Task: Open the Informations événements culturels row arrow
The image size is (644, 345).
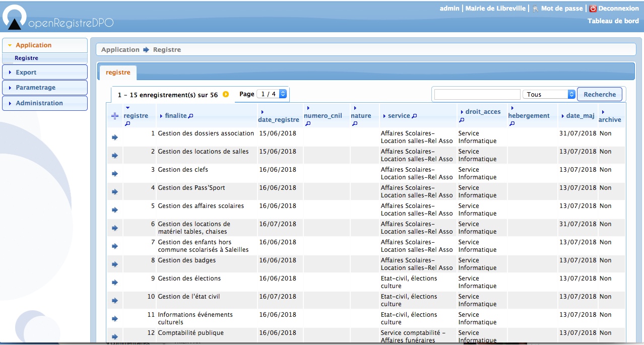Action: pos(115,319)
